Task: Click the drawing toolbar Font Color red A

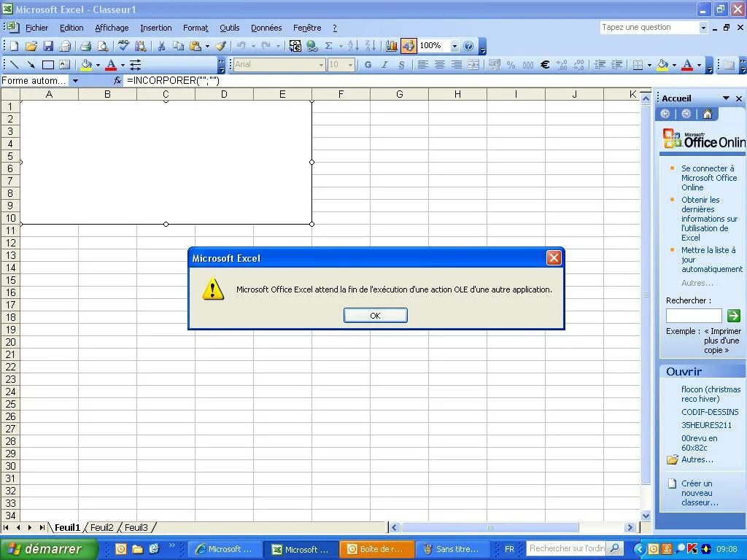Action: point(111,64)
